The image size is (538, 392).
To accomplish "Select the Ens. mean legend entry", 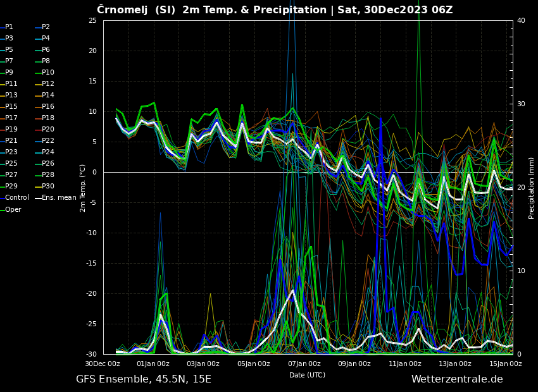I will [x=58, y=198].
